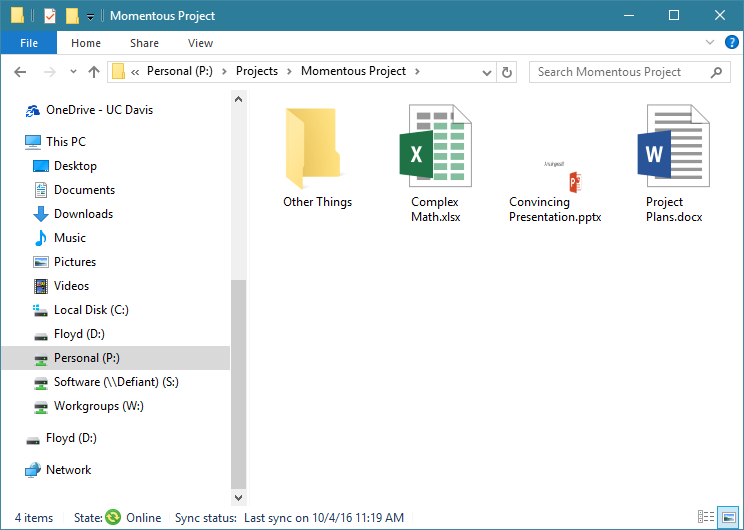The width and height of the screenshot is (744, 530).
Task: Open the recent locations dropdown arrow
Action: pyautogui.click(x=73, y=72)
